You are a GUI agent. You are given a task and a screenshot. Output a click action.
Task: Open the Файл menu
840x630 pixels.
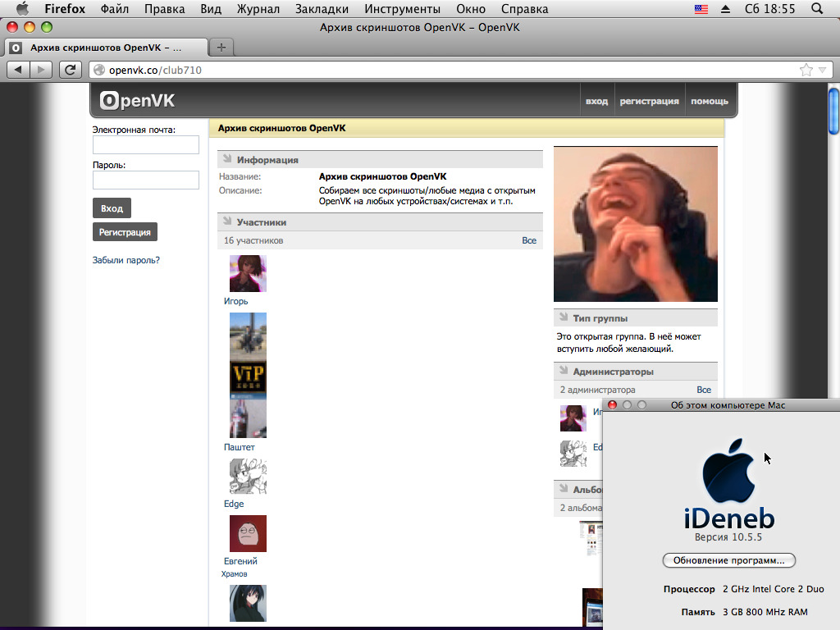pos(115,9)
